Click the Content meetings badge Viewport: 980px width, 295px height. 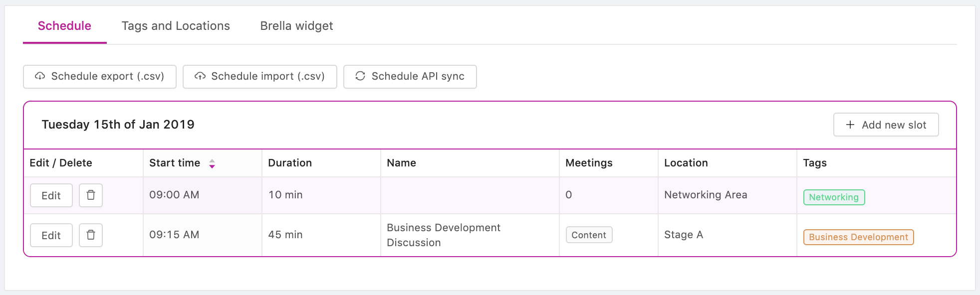[589, 235]
